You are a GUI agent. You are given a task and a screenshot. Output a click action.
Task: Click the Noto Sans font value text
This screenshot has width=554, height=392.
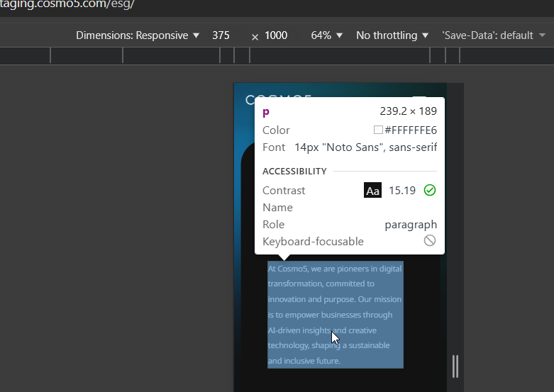pos(366,147)
